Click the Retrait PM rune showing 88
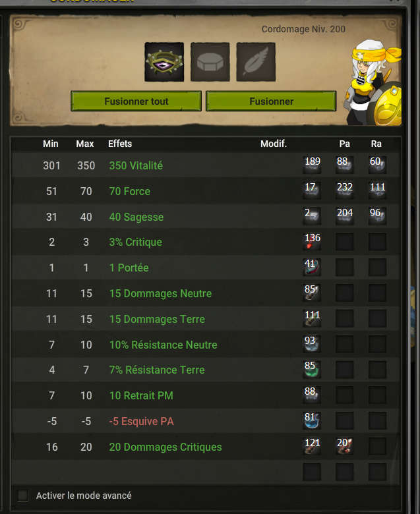420x514 pixels. point(312,395)
